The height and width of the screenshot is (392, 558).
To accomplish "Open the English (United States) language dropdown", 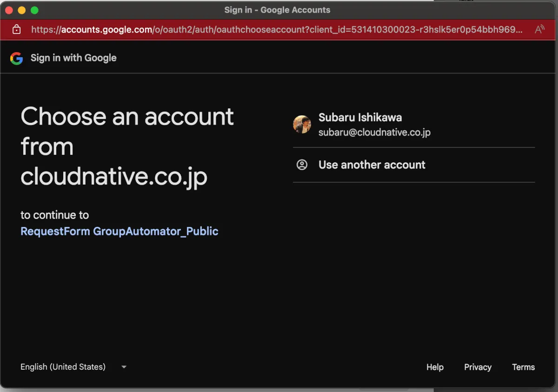I will pos(73,367).
